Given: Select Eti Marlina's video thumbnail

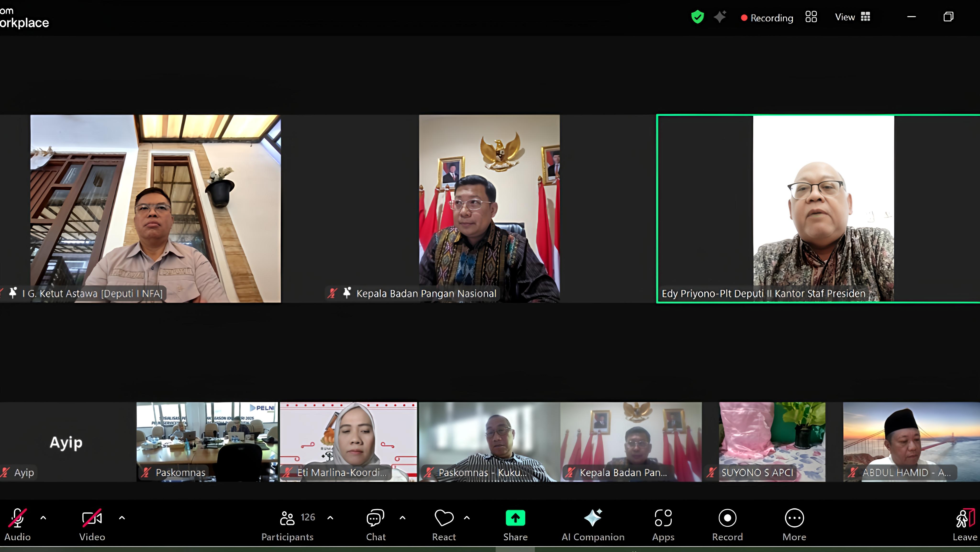Looking at the screenshot, I should 348,442.
